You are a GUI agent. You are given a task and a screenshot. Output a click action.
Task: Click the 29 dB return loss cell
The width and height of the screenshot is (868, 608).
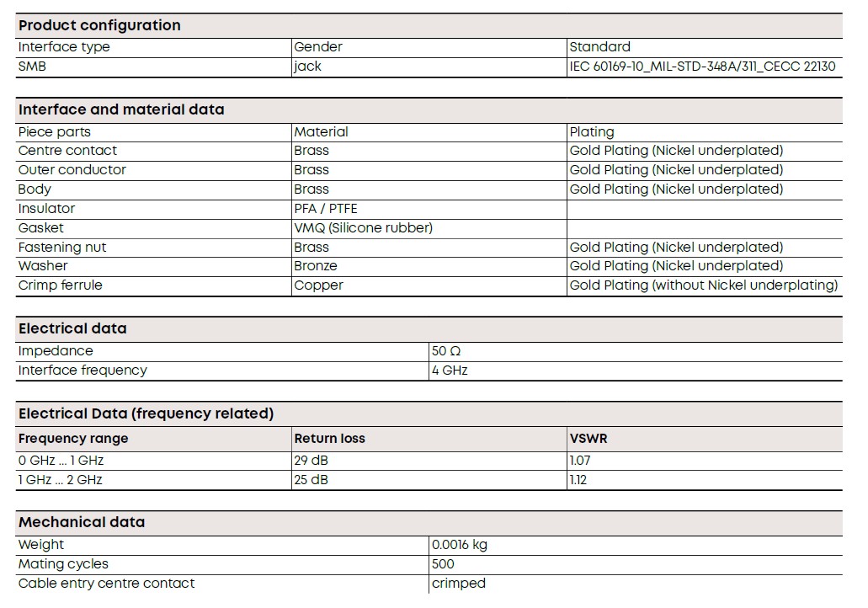[312, 461]
